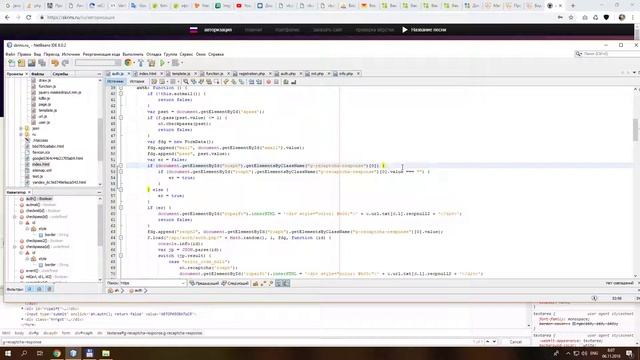
Task: Click the first icon after the История button
Action: [154, 82]
